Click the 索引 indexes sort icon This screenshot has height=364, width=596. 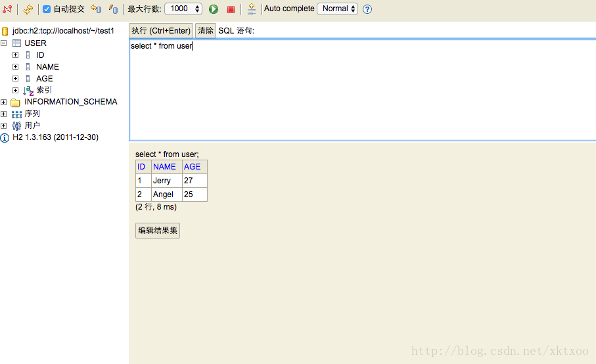click(28, 91)
